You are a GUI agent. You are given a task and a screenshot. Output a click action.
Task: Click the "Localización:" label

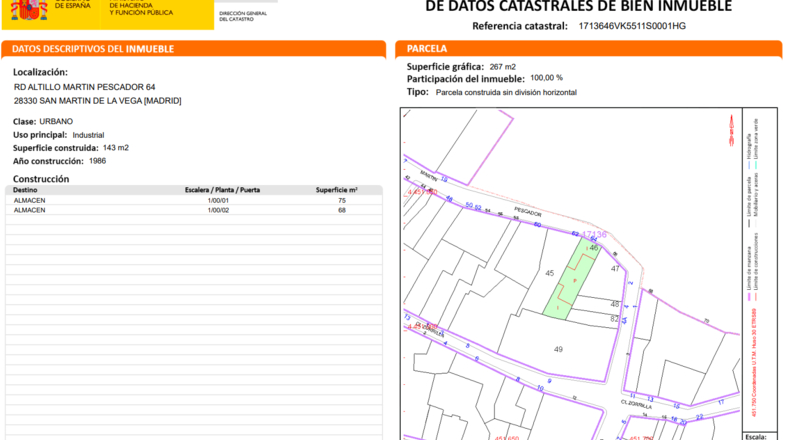(40, 72)
